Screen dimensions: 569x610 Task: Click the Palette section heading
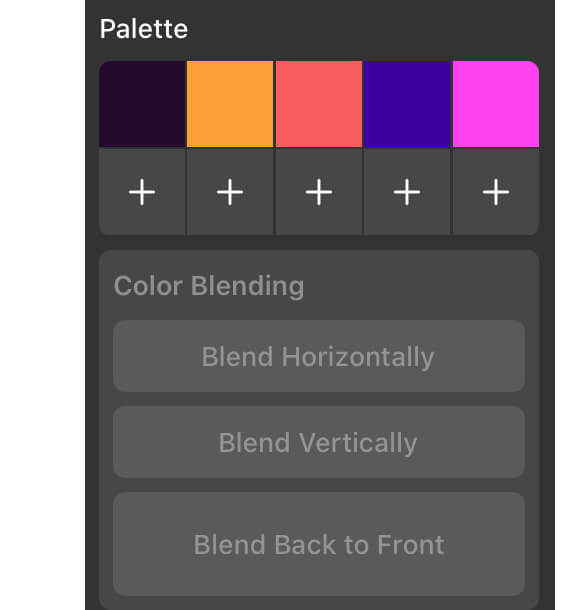click(x=144, y=29)
